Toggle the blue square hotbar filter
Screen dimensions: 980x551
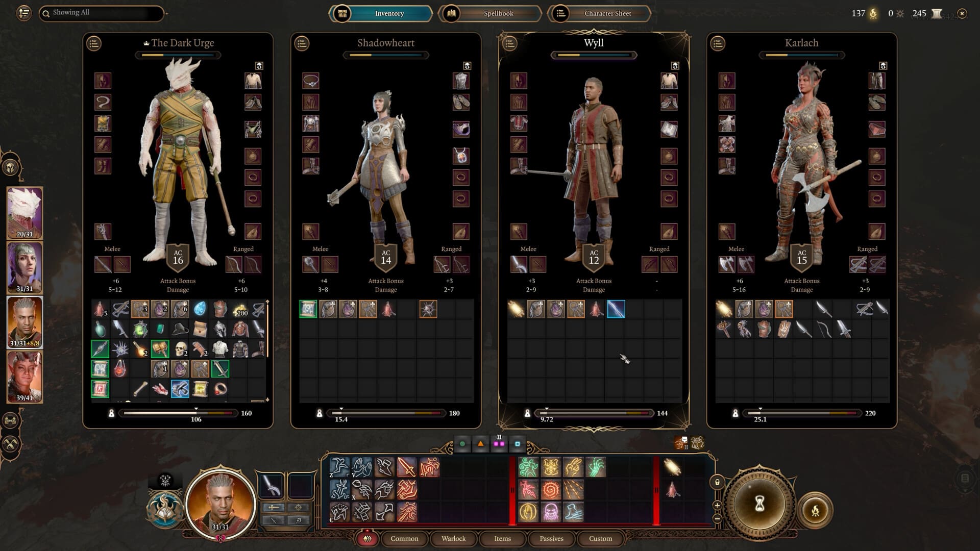click(518, 444)
